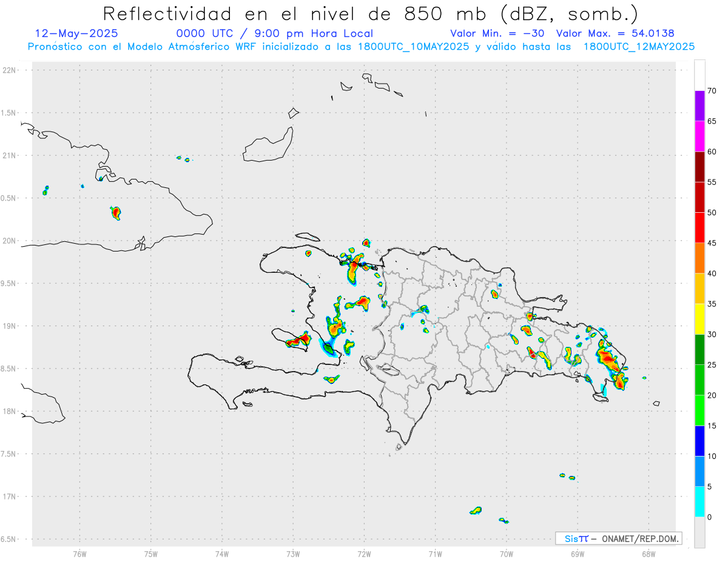This screenshot has width=728, height=562.
Task: Click the colorbar tick label '0'
Action: pyautogui.click(x=709, y=517)
